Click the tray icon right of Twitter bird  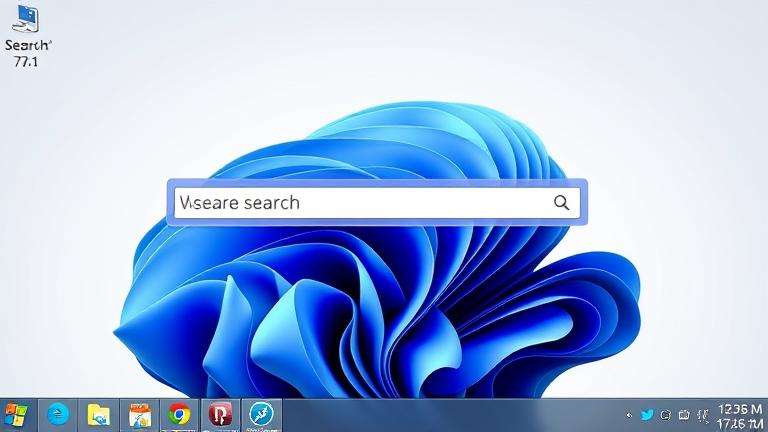coord(665,415)
